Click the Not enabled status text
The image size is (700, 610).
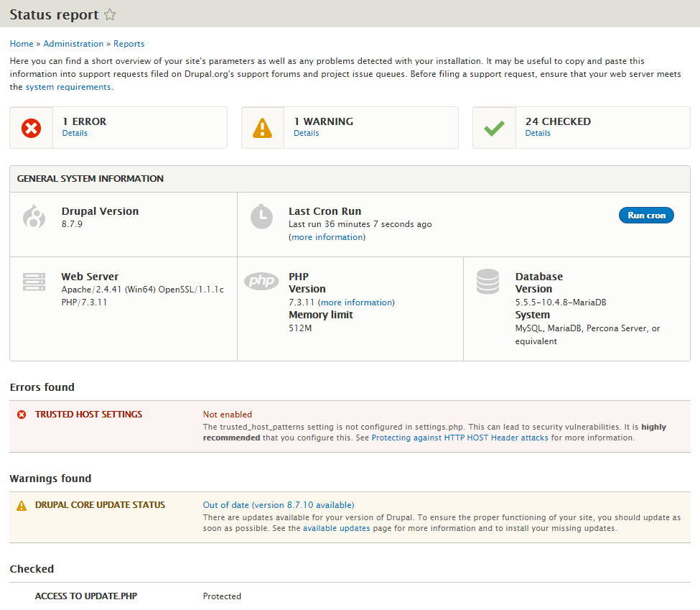tap(228, 415)
